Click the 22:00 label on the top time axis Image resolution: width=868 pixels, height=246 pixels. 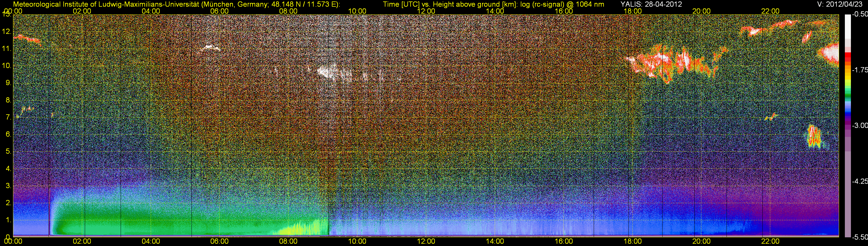[x=770, y=11]
